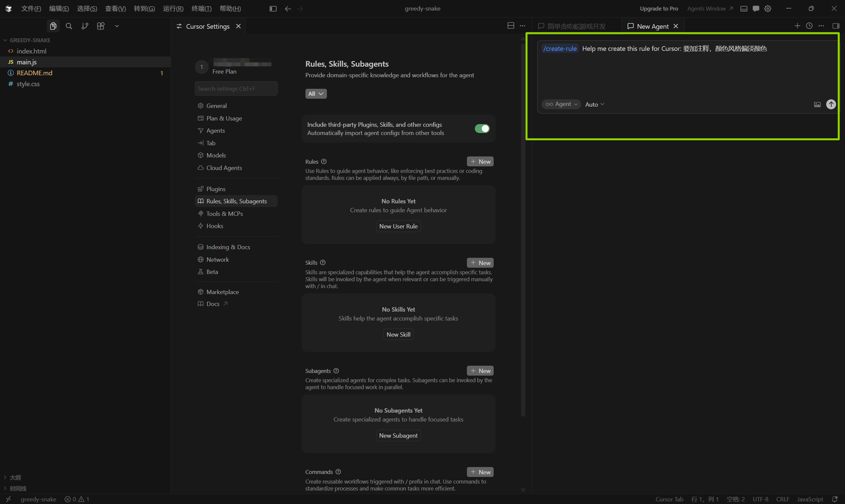Viewport: 845px width, 504px height.
Task: Open the notifications bell in status bar
Action: coord(834,499)
